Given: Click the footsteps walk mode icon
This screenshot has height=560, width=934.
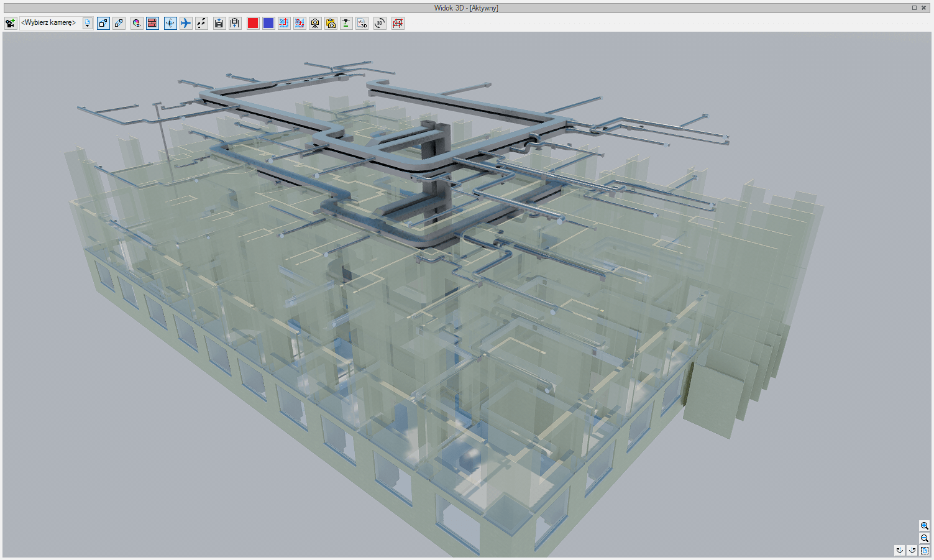Looking at the screenshot, I should click(201, 23).
